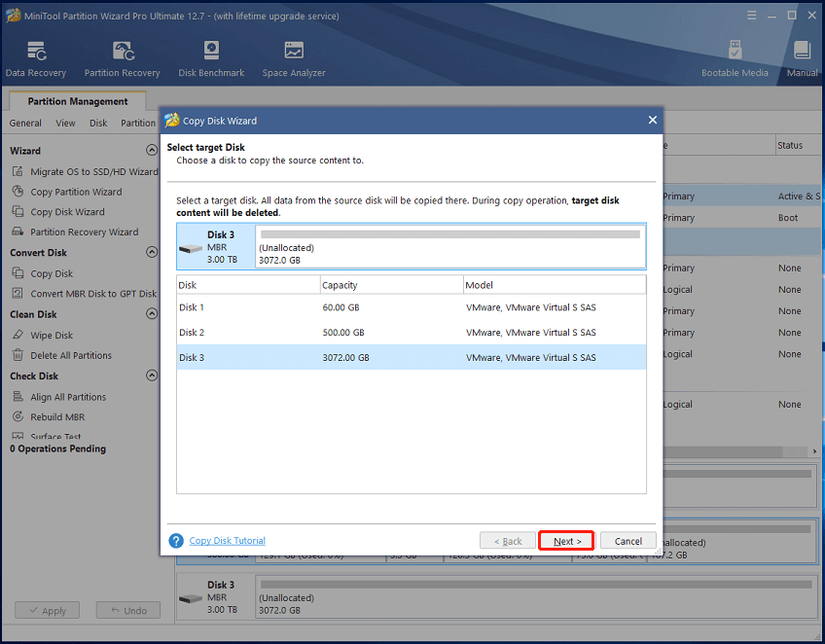Click the Copy Disk Wizard sidebar icon
The height and width of the screenshot is (644, 825).
pyautogui.click(x=18, y=211)
